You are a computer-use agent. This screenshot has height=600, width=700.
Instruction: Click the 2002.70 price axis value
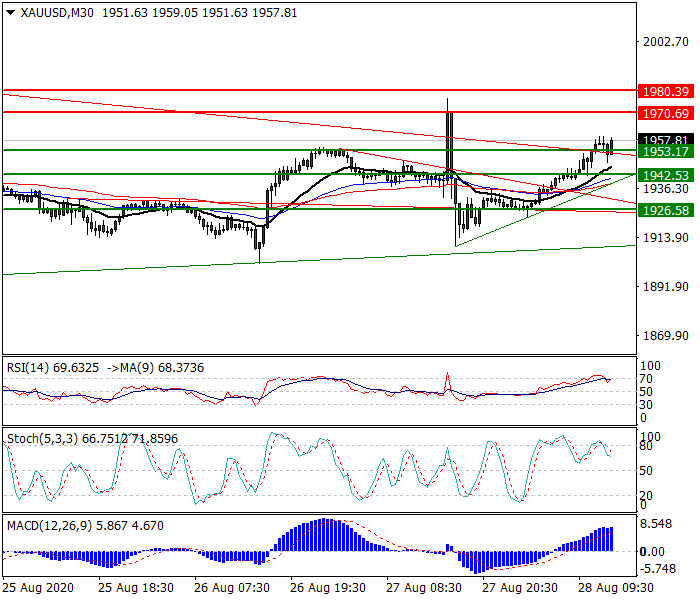(x=666, y=42)
